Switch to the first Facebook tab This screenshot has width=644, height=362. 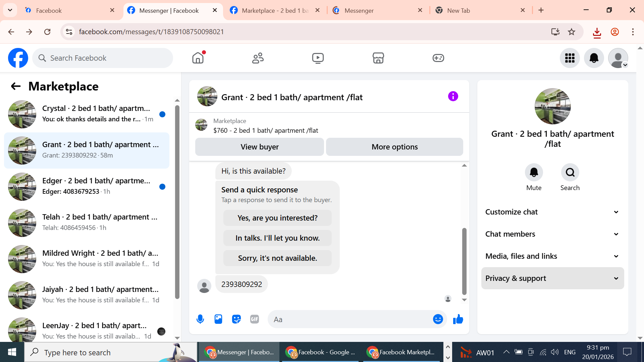(x=69, y=10)
